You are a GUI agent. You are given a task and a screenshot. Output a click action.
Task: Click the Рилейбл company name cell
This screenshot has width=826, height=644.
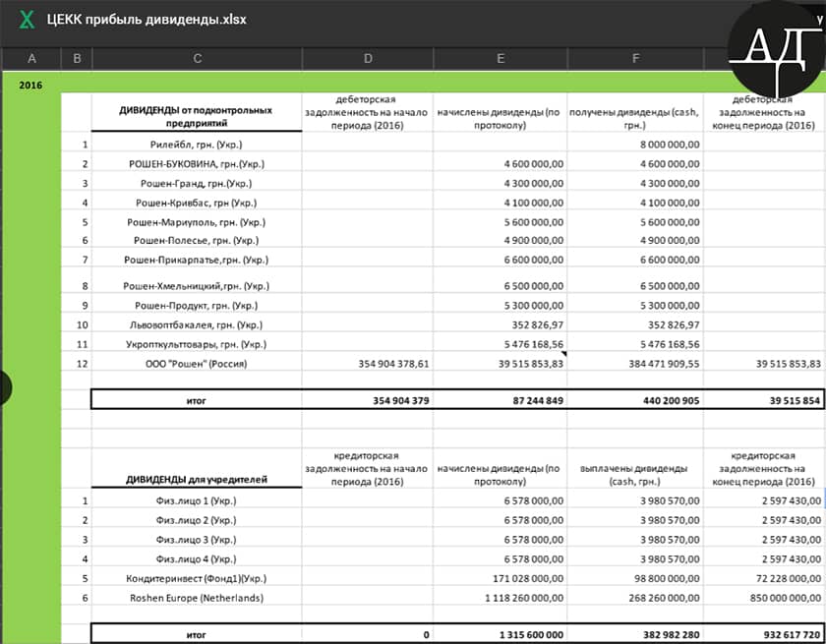197,145
